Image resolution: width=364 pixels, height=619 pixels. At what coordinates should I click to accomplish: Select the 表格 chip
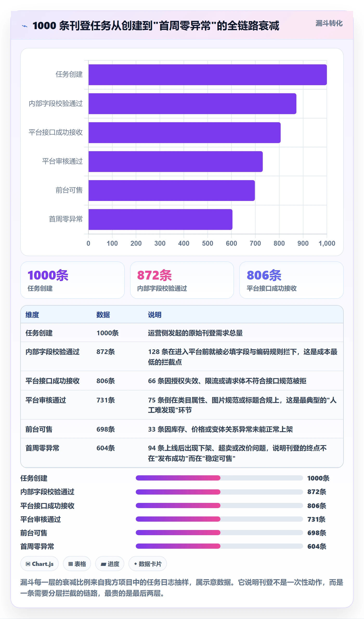[77, 564]
